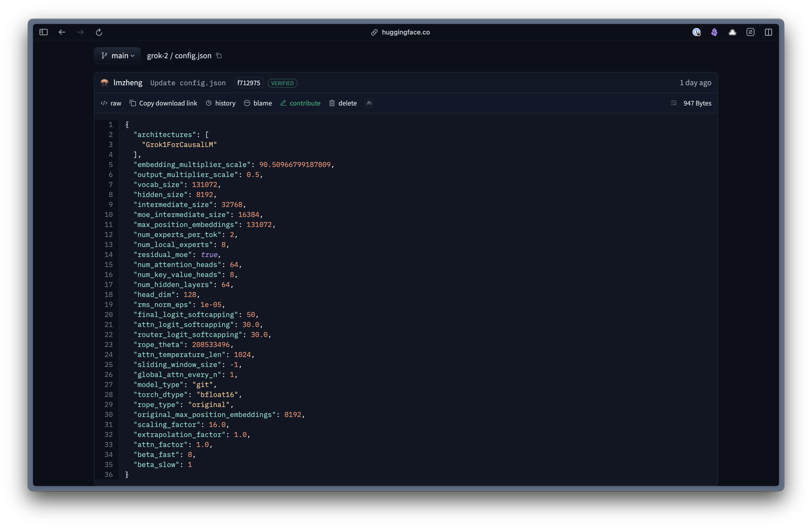
Task: Go forward to the next page
Action: click(x=80, y=32)
